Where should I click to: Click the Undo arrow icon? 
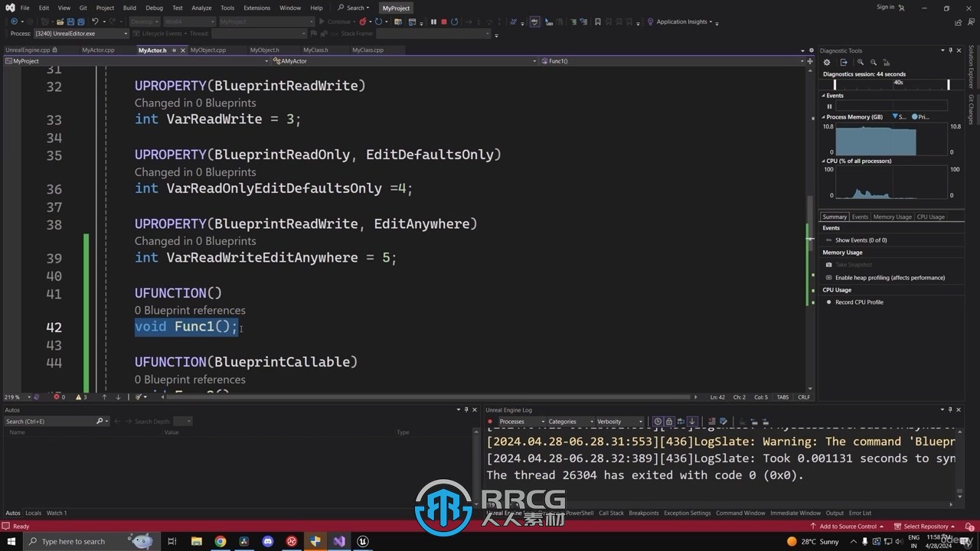coord(95,21)
